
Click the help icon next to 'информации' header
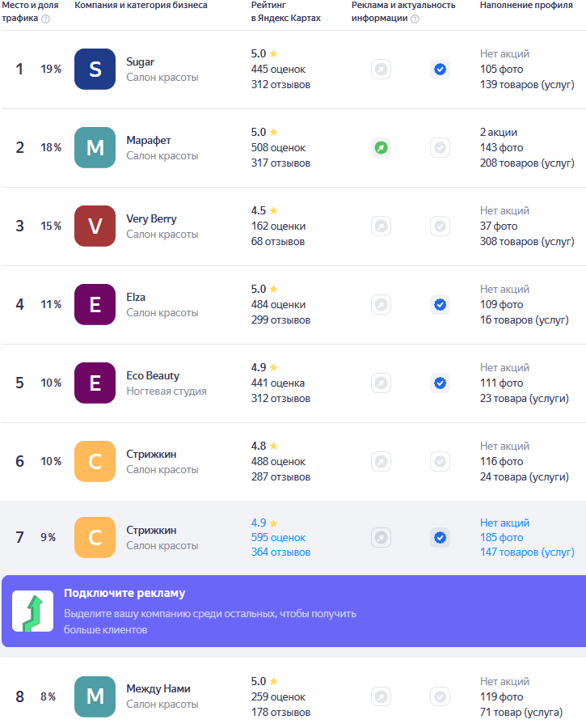point(415,19)
